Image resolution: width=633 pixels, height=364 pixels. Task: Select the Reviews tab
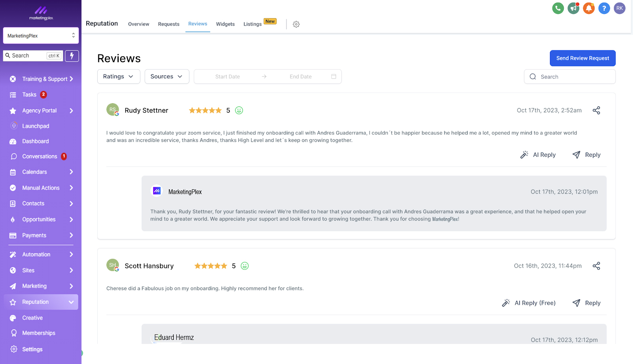point(197,24)
